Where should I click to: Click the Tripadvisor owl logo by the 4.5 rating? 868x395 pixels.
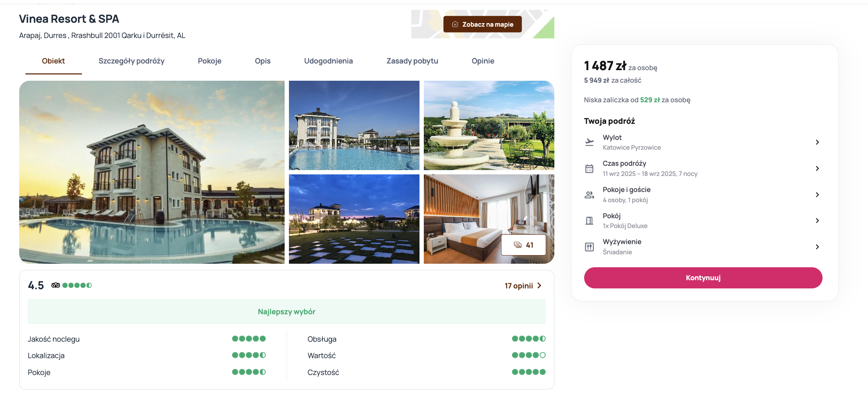click(56, 285)
